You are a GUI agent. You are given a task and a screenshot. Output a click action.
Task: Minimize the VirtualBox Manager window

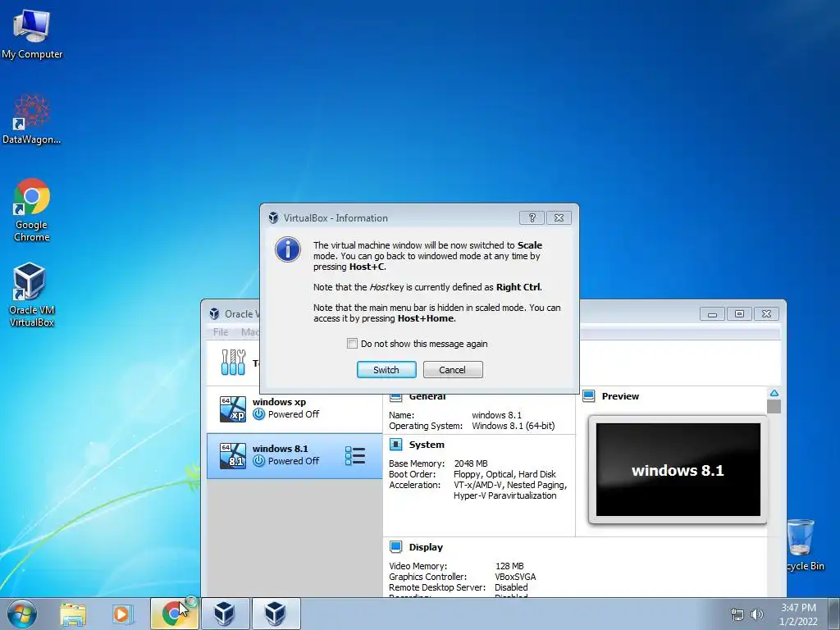click(x=712, y=314)
